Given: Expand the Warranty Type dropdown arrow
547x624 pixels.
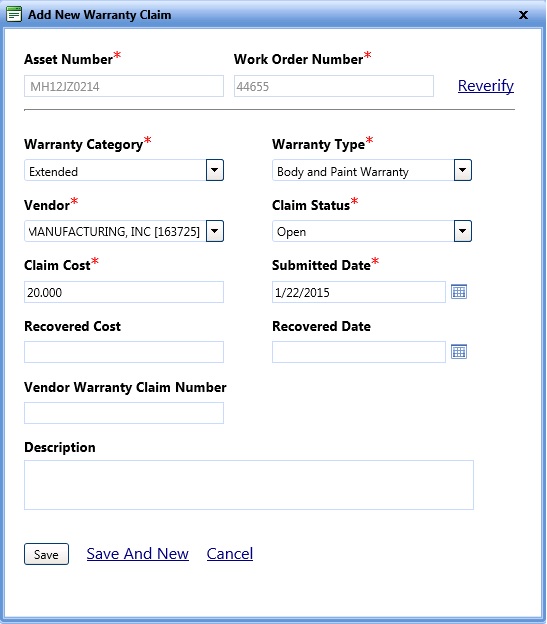Looking at the screenshot, I should 463,170.
